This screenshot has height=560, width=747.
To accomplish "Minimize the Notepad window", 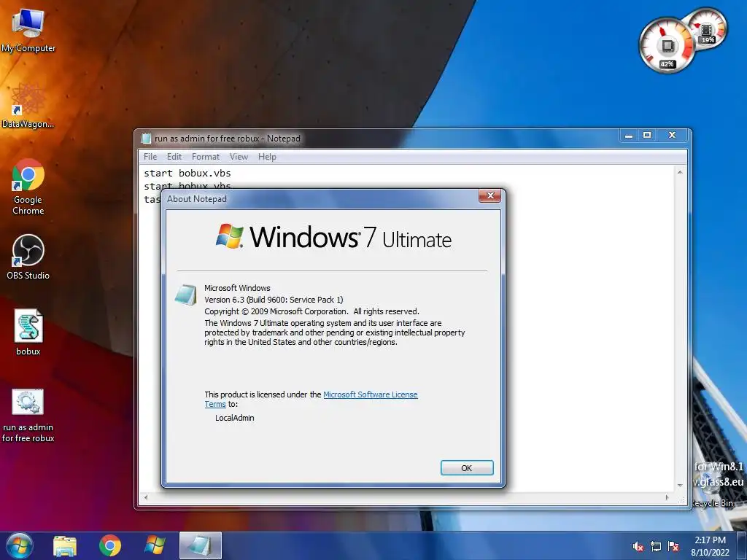I will tap(629, 136).
